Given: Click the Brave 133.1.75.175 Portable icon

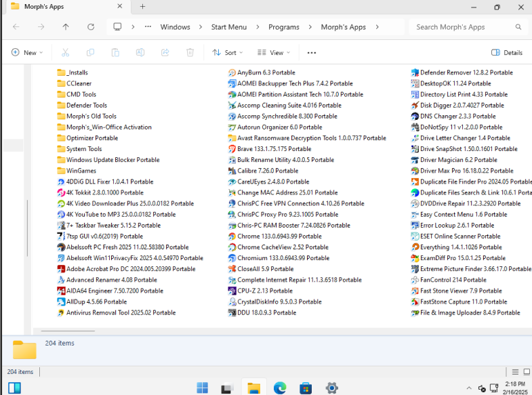Looking at the screenshot, I should point(232,149).
